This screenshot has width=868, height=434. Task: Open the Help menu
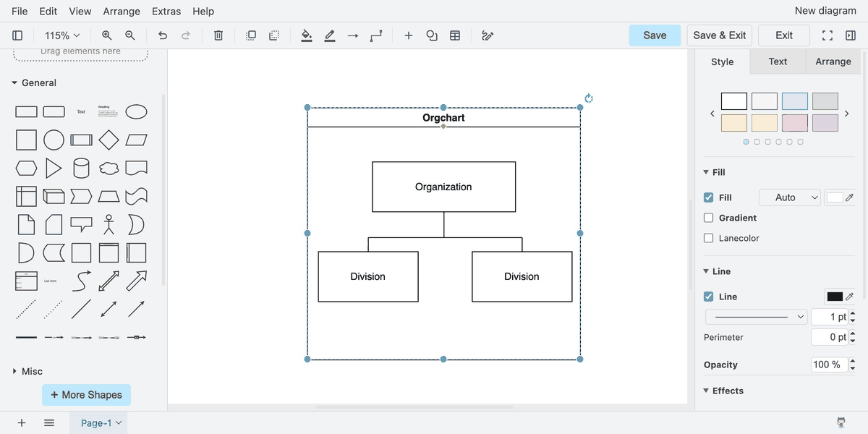pyautogui.click(x=203, y=11)
